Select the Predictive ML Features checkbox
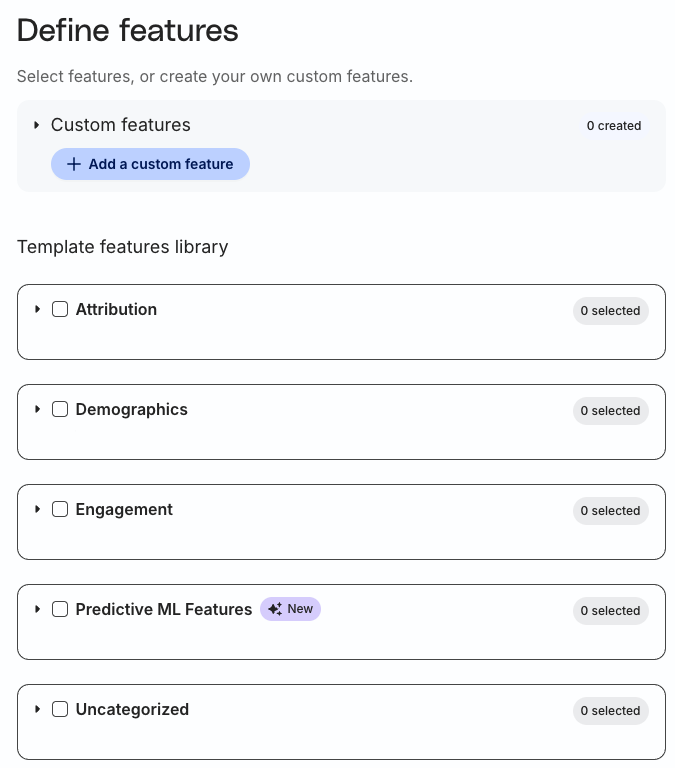This screenshot has height=768, width=675. pos(60,609)
